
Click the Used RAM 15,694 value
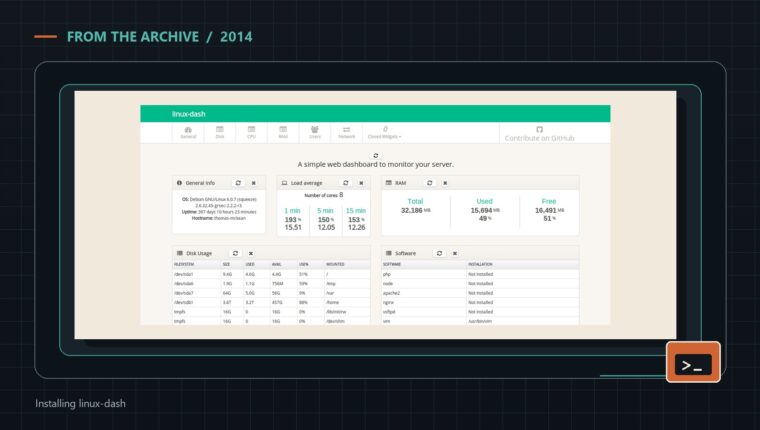[485, 210]
